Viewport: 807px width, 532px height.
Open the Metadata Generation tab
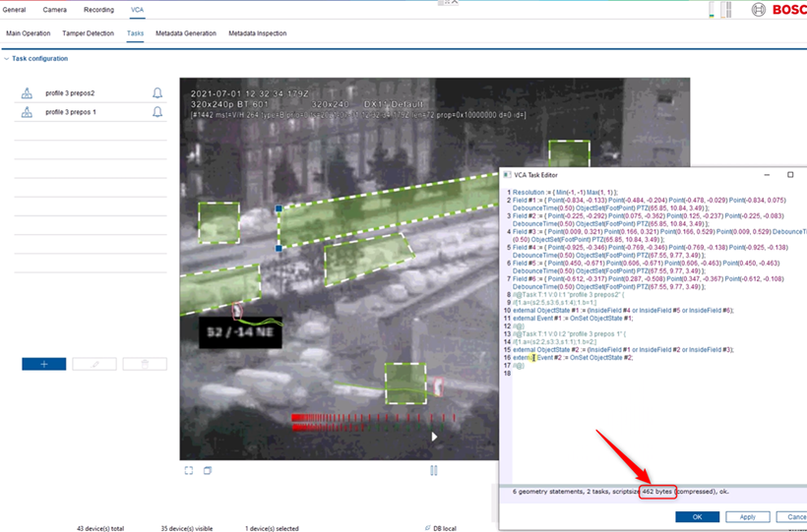coord(186,33)
